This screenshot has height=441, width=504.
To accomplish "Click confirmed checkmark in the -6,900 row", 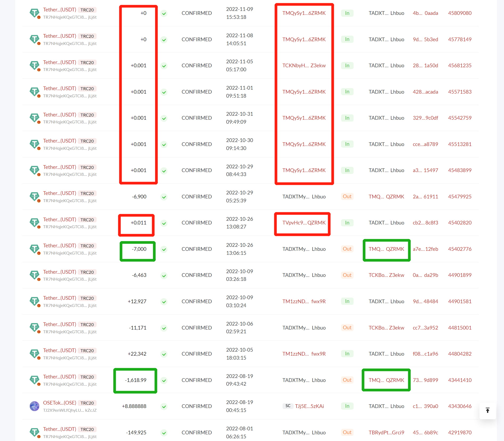I will pyautogui.click(x=164, y=197).
